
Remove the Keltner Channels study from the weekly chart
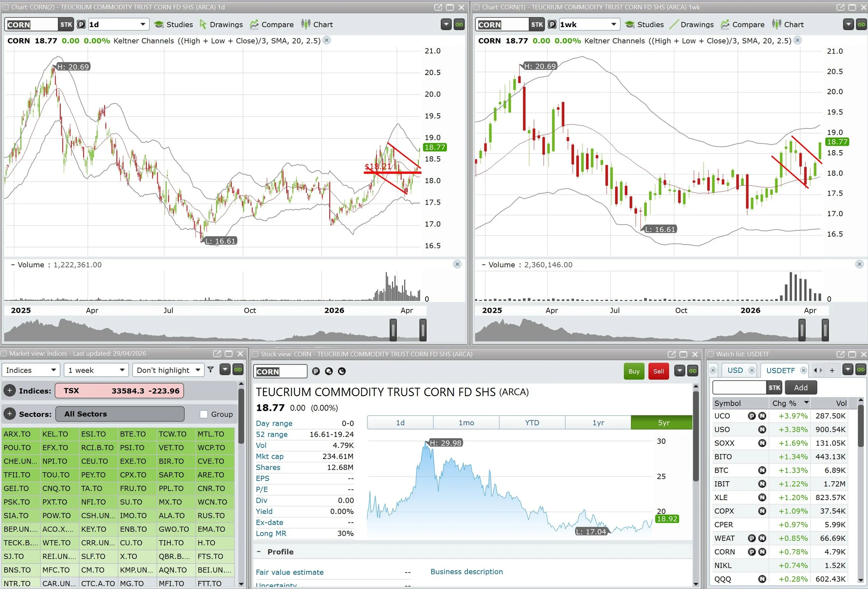click(798, 40)
